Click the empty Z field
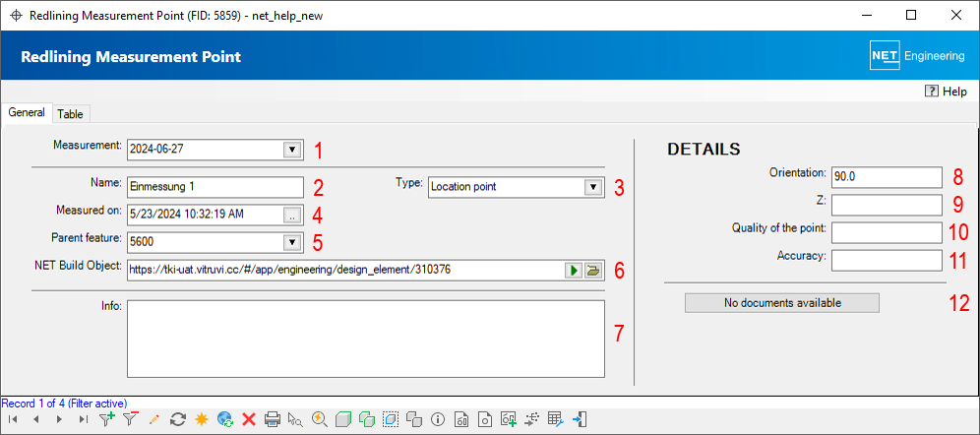 887,205
